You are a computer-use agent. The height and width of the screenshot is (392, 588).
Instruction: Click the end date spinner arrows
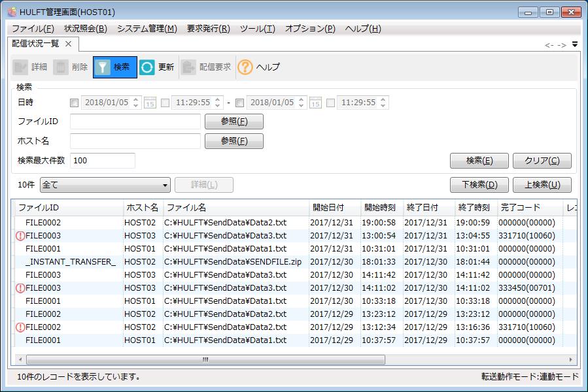[x=301, y=103]
